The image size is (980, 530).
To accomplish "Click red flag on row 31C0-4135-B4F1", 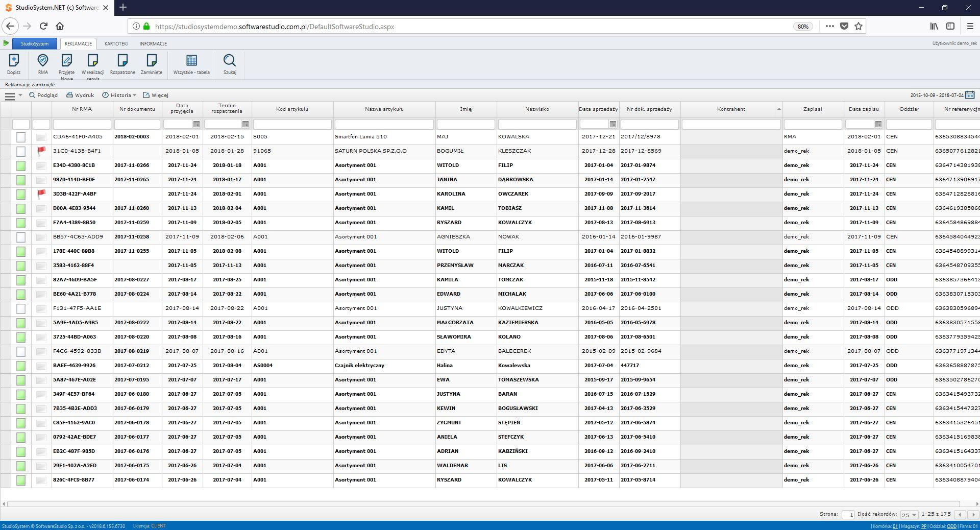I will click(41, 151).
